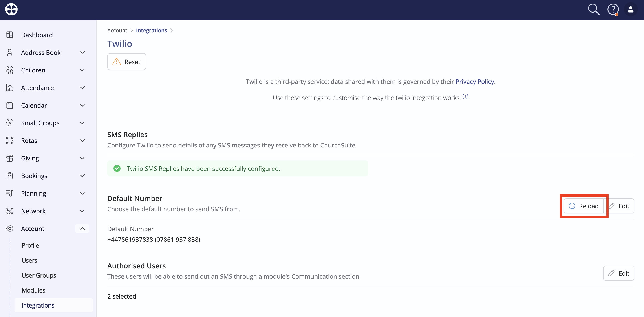644x317 pixels.
Task: Click the Address Book person icon
Action: click(x=10, y=53)
